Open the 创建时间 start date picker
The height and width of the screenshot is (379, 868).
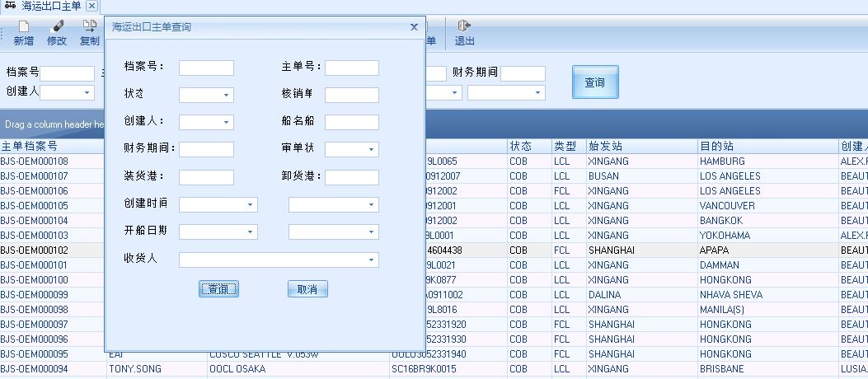coord(250,204)
